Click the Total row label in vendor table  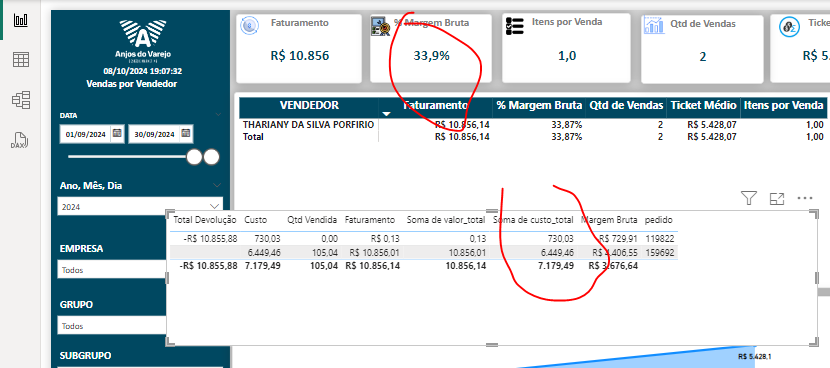253,137
